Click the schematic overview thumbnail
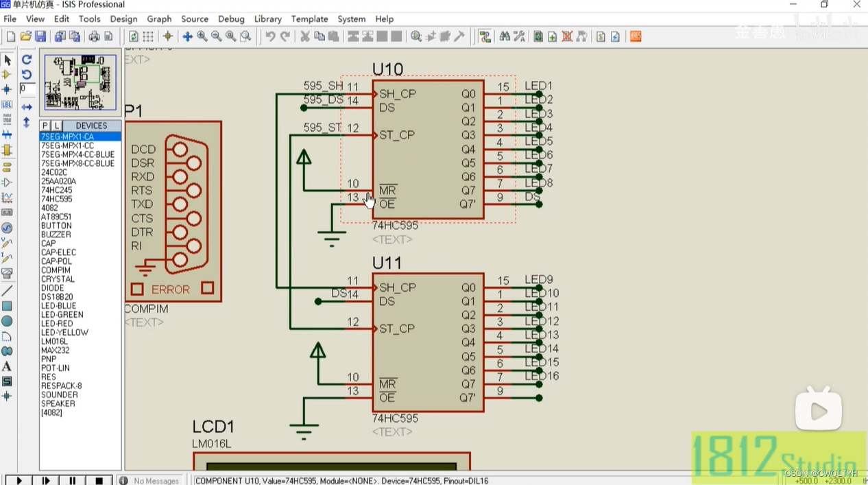This screenshot has height=485, width=868. coord(80,82)
